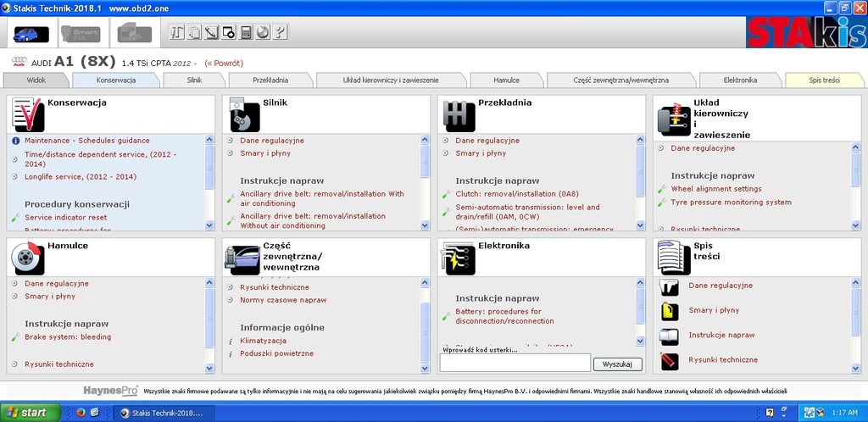Launch Firefox from quick launch bar
868x422 pixels.
pos(81,413)
